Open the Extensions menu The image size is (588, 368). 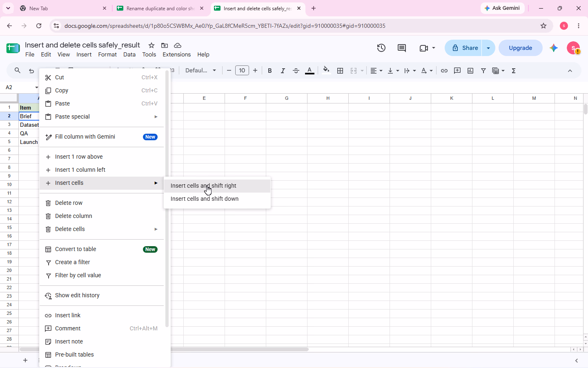point(176,54)
